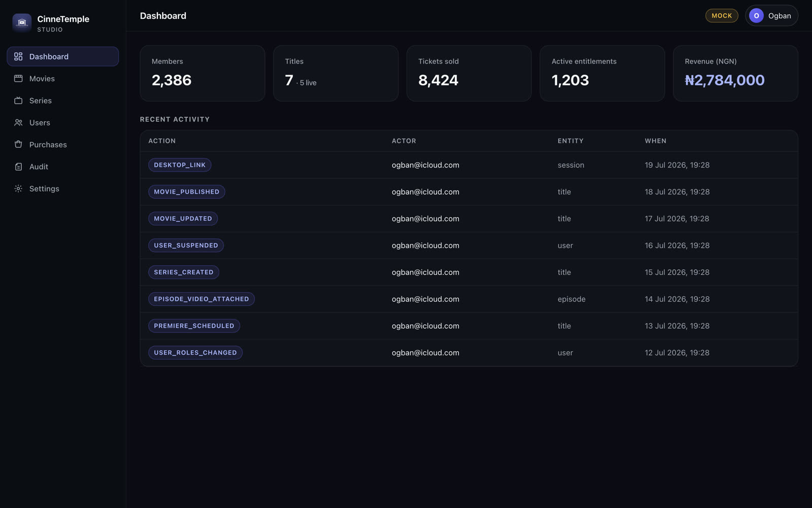This screenshot has height=508, width=812.
Task: Click the MOVIE_PUBLISHED action badge
Action: click(187, 192)
